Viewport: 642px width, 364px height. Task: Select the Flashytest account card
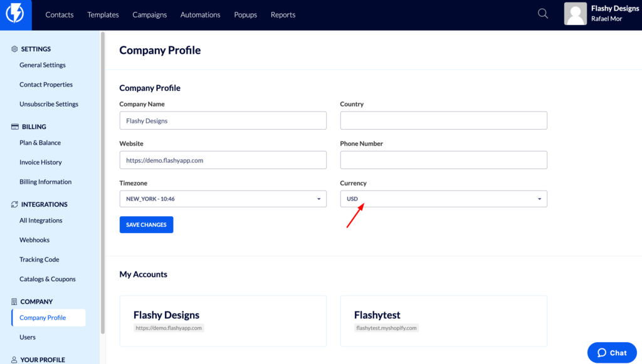pyautogui.click(x=443, y=321)
